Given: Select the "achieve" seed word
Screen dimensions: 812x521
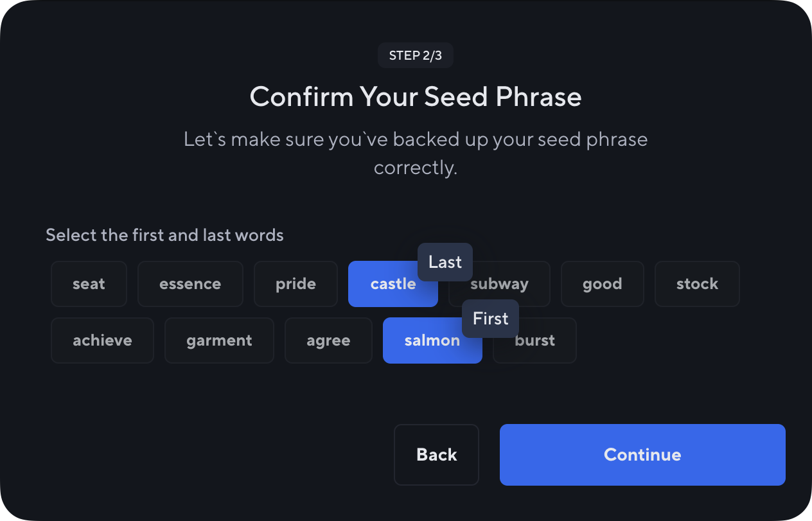Looking at the screenshot, I should coord(102,340).
